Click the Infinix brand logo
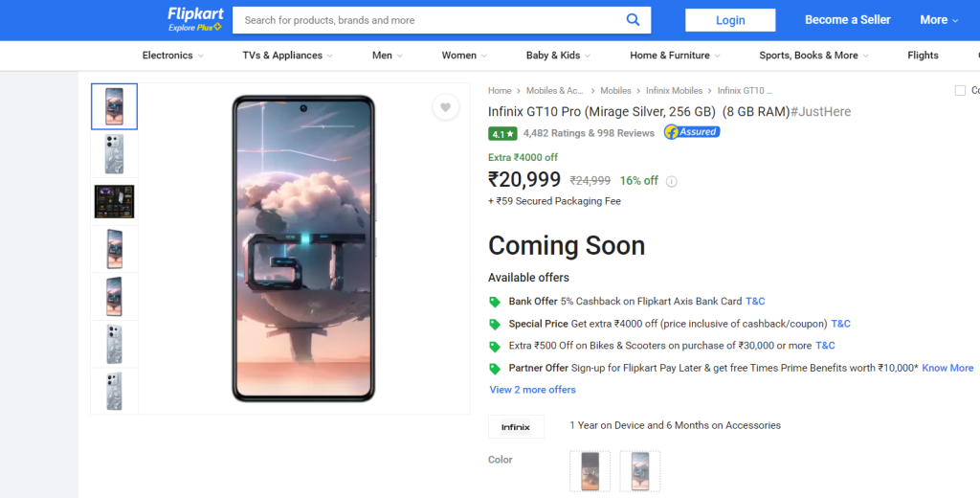 [516, 427]
